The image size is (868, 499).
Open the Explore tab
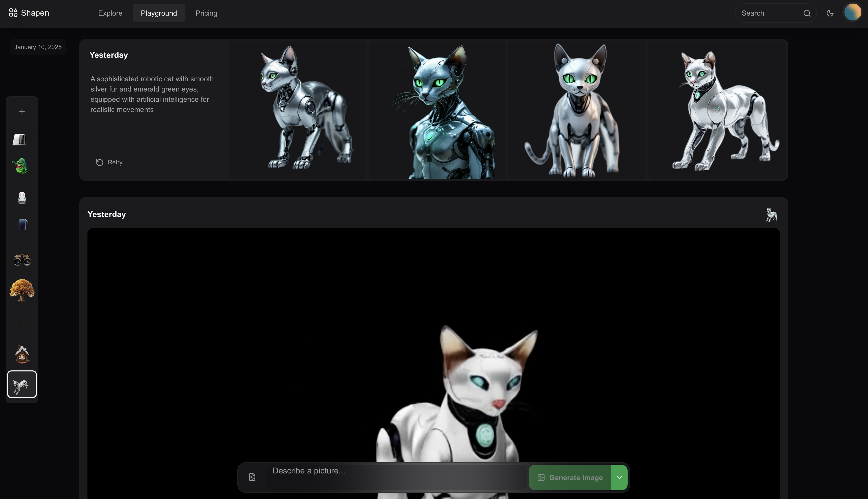click(110, 13)
